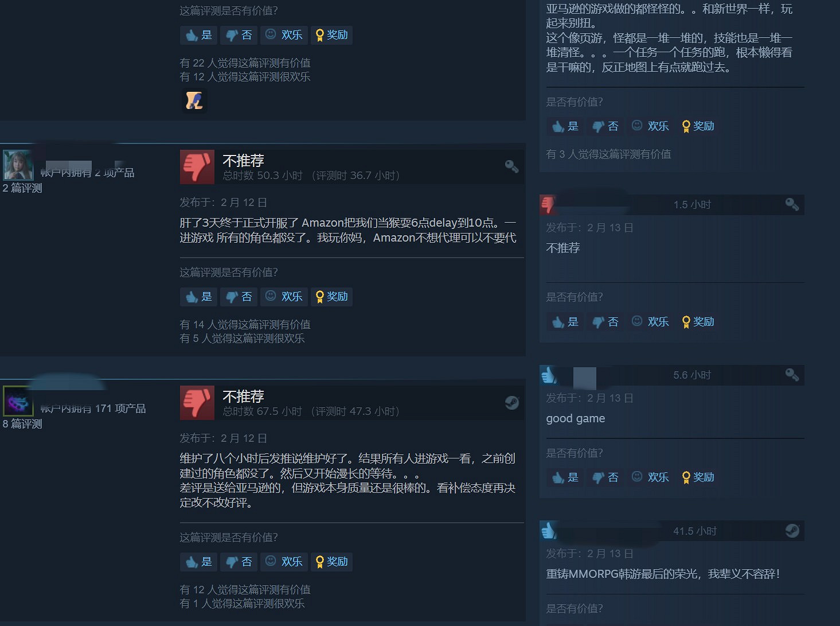This screenshot has height=626, width=840.
Task: Mark the top right sidebar review as 欢乐 (Funny)
Action: 650,126
